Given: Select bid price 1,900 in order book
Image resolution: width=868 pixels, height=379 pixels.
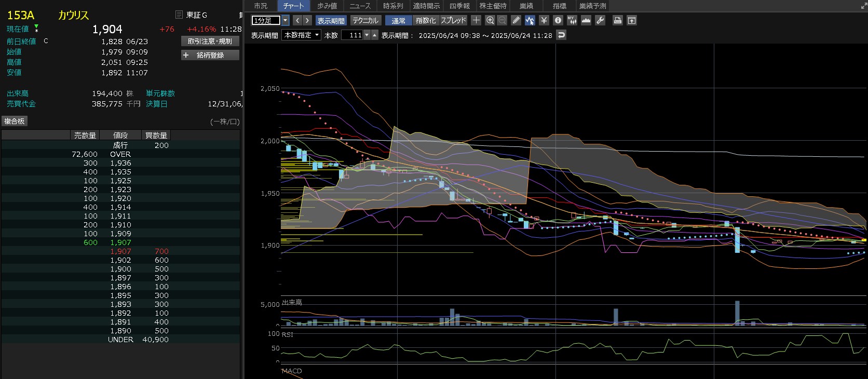Looking at the screenshot, I should pyautogui.click(x=120, y=269).
